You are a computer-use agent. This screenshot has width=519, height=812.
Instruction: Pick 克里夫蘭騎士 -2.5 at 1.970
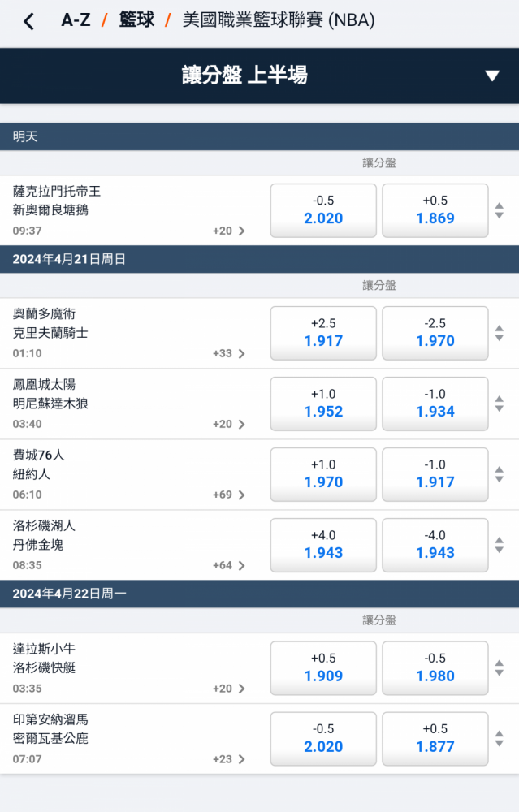click(435, 333)
